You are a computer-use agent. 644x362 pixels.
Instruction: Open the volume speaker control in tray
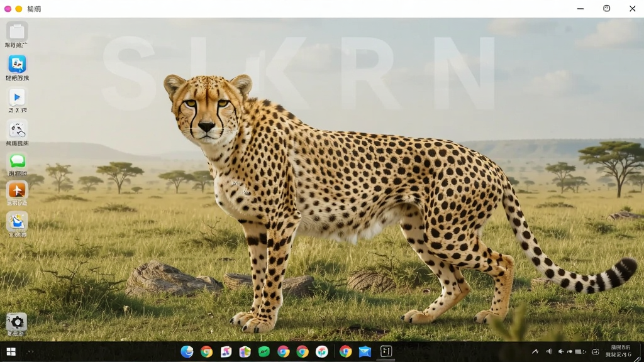pyautogui.click(x=548, y=352)
